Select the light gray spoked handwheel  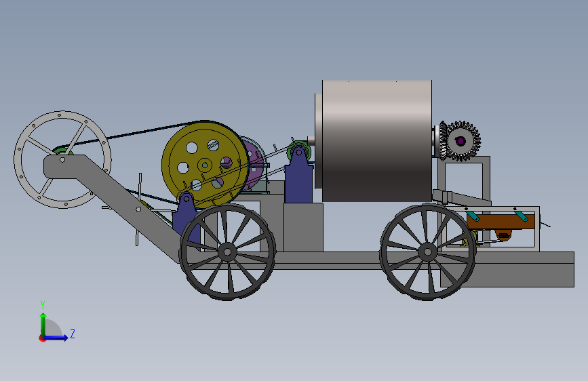point(62,159)
